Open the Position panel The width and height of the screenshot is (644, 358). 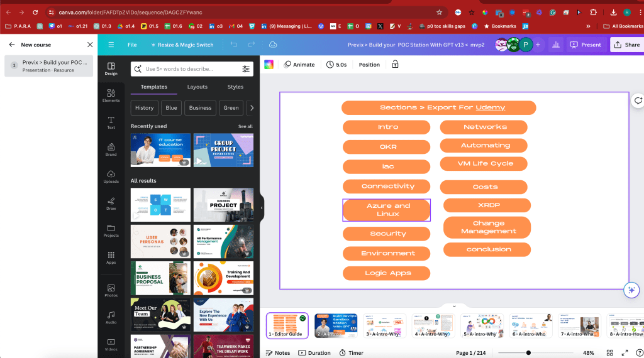tap(369, 65)
